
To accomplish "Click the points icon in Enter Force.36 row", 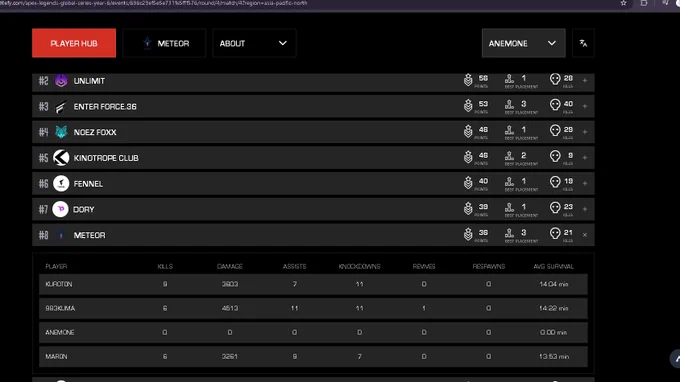I will click(468, 106).
